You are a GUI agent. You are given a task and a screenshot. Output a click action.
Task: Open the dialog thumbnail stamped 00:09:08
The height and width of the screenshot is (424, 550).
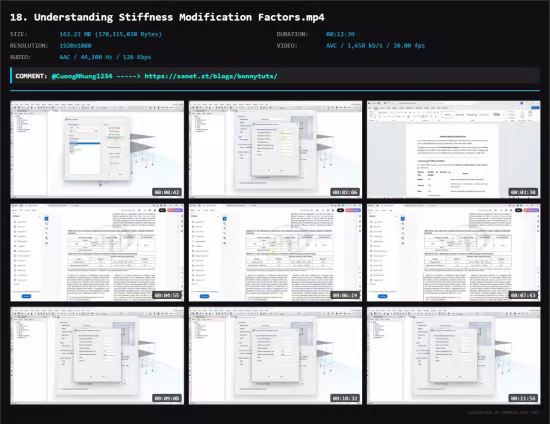(x=97, y=356)
